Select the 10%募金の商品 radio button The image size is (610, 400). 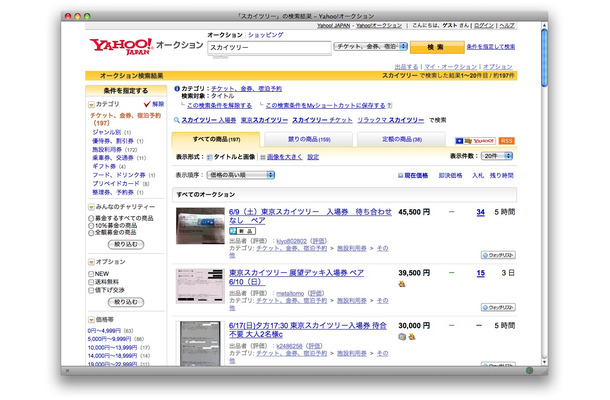tap(91, 226)
